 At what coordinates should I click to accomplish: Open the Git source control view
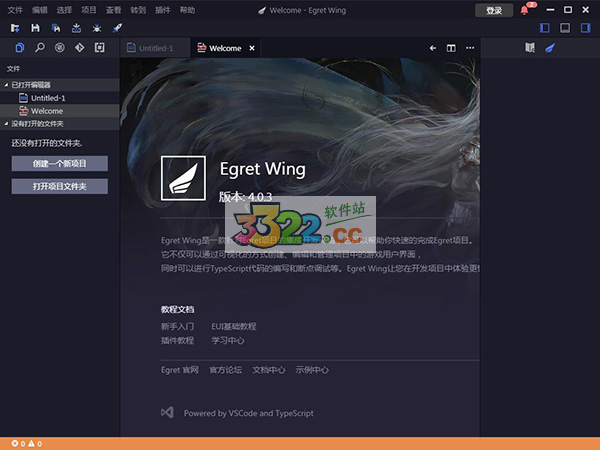point(80,48)
